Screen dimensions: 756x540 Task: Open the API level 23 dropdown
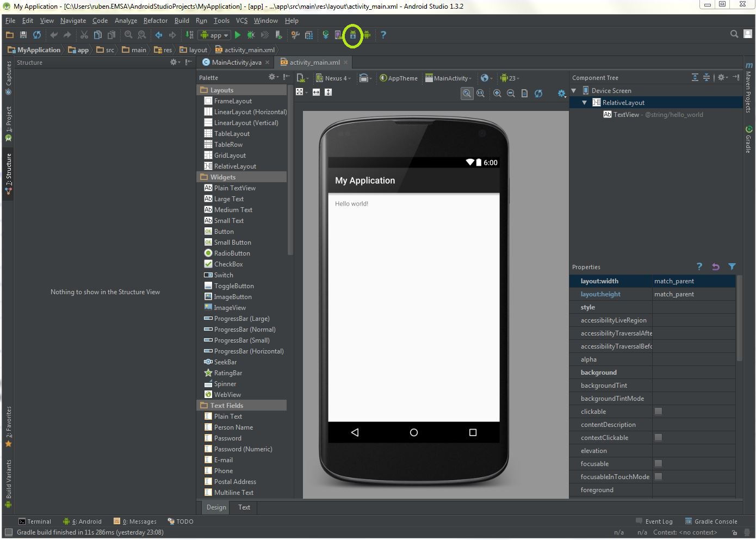pyautogui.click(x=510, y=78)
